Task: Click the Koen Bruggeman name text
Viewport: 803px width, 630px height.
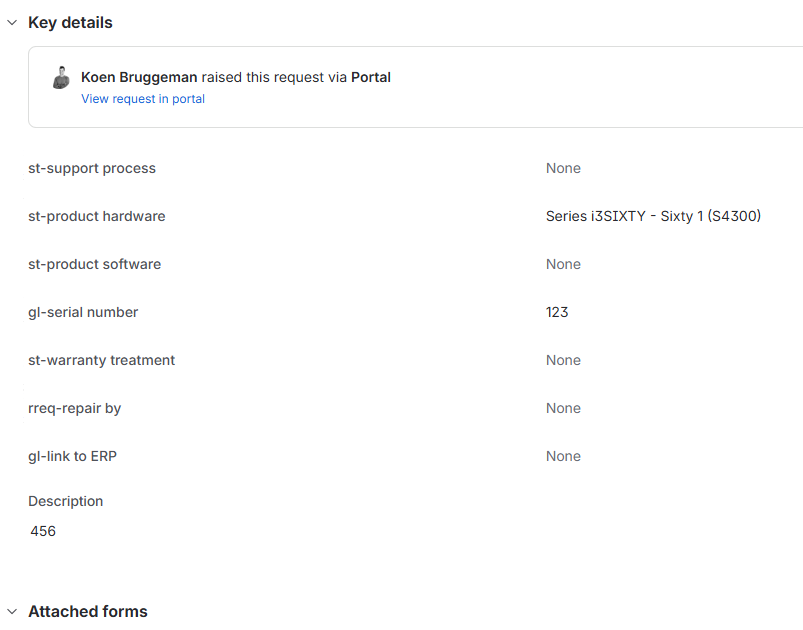Action: point(139,77)
